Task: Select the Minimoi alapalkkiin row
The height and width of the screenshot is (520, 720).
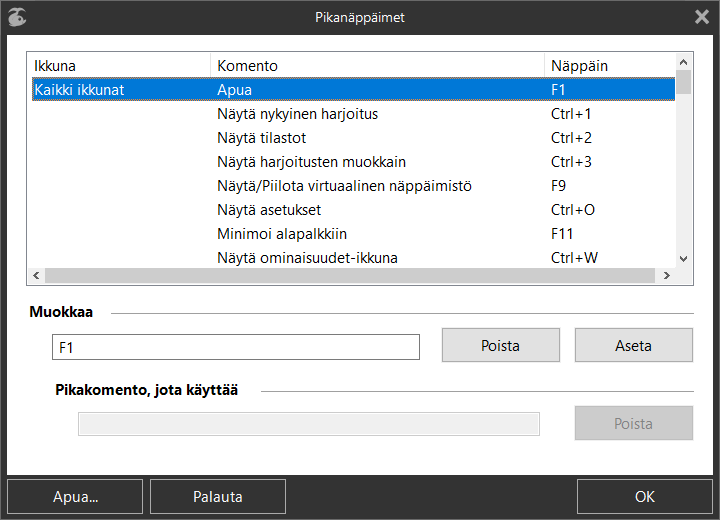Action: pyautogui.click(x=353, y=234)
